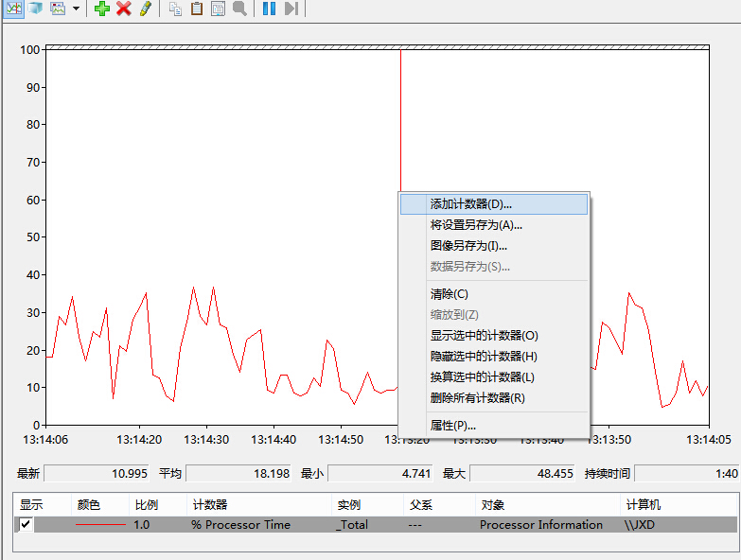Viewport: 741px width, 560px height.
Task: Choose 隐藏选中的计数器(H) menu entry
Action: pos(494,357)
